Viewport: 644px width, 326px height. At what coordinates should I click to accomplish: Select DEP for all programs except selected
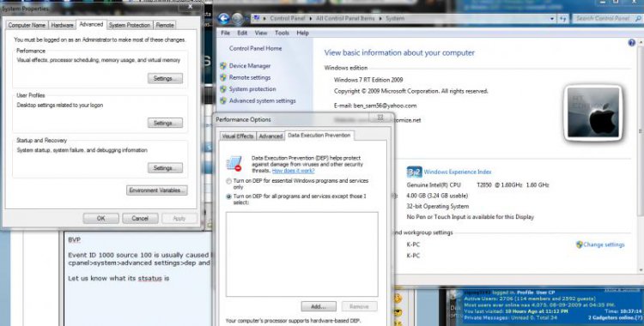pyautogui.click(x=228, y=196)
